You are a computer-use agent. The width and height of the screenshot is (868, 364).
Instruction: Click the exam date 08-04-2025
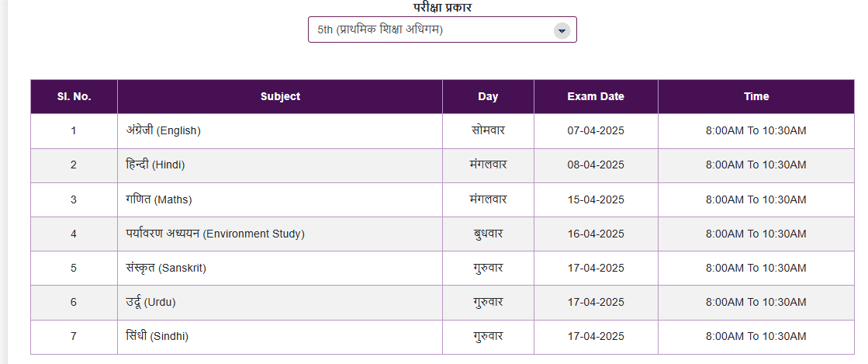596,165
